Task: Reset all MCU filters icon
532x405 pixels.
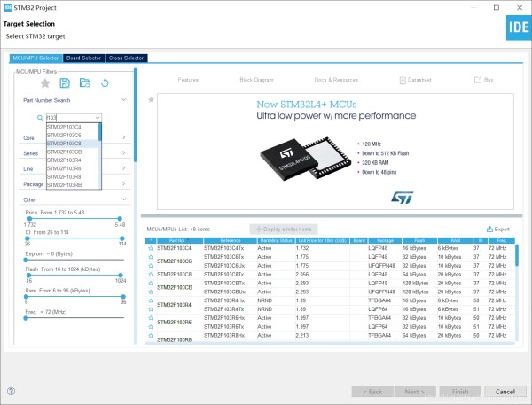Action: [105, 82]
